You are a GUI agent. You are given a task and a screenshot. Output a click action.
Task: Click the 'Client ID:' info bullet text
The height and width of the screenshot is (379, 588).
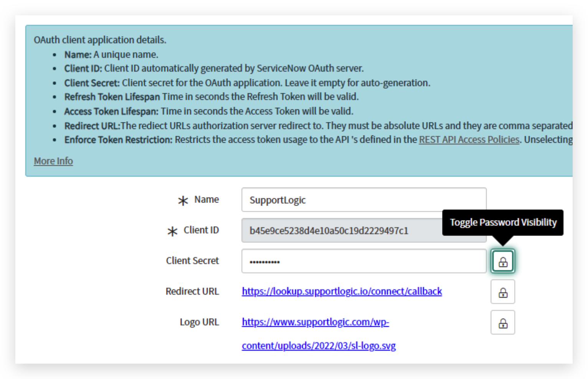click(x=214, y=68)
